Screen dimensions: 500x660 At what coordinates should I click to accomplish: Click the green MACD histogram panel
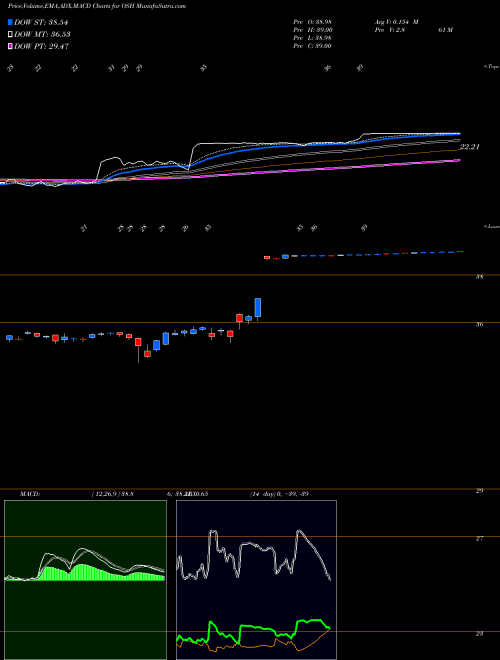pyautogui.click(x=85, y=580)
